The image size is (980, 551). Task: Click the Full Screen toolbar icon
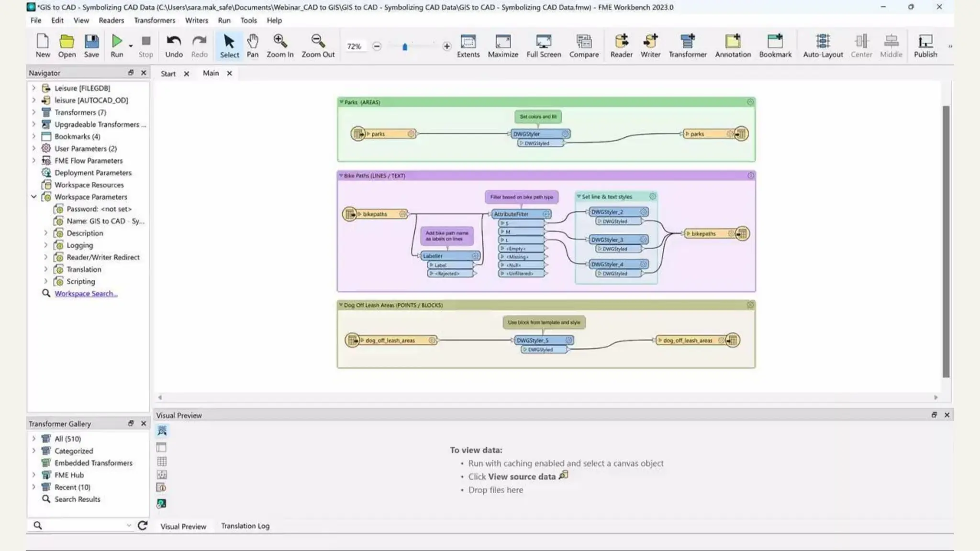click(x=544, y=42)
